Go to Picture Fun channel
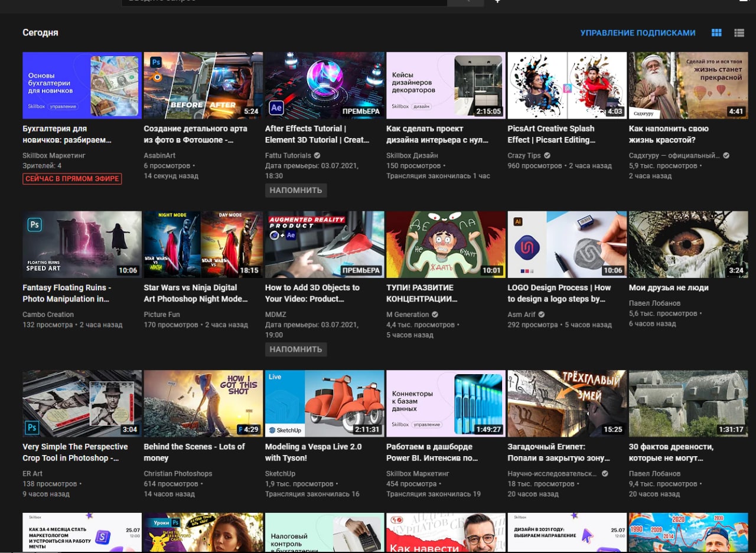The width and height of the screenshot is (756, 553). click(162, 315)
